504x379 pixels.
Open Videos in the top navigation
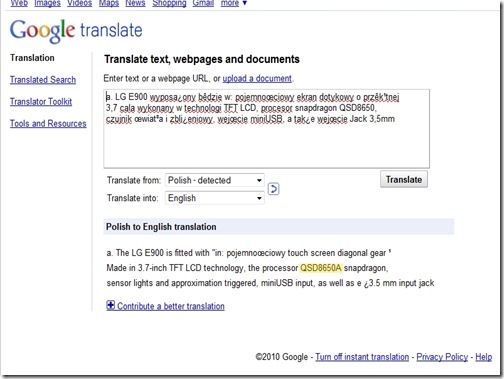79,3
